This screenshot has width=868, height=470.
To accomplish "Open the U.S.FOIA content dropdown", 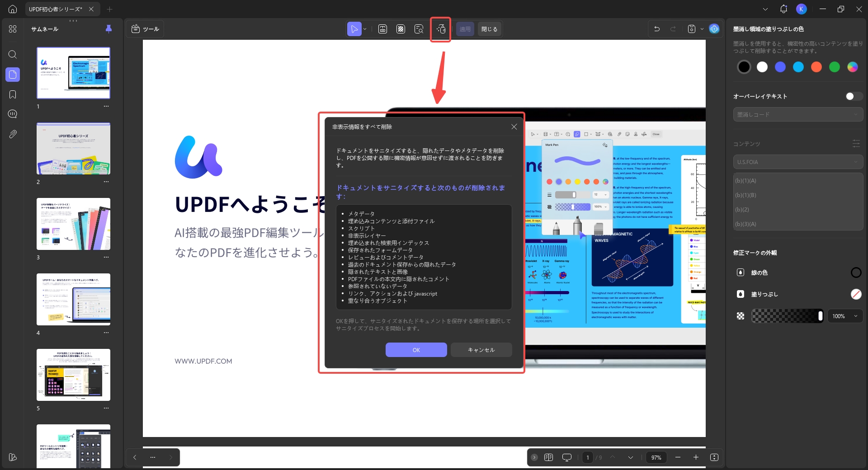I will [x=798, y=162].
